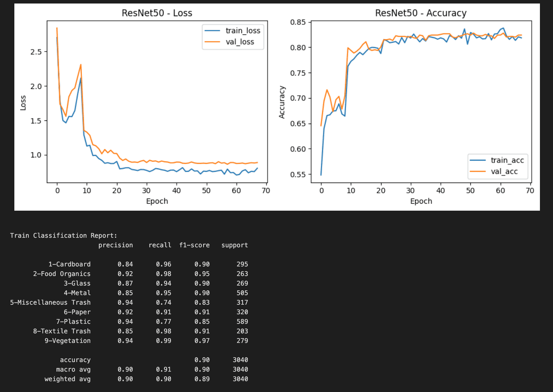This screenshot has width=553, height=392.
Task: Expand the Loss plot legend box
Action: tap(233, 36)
